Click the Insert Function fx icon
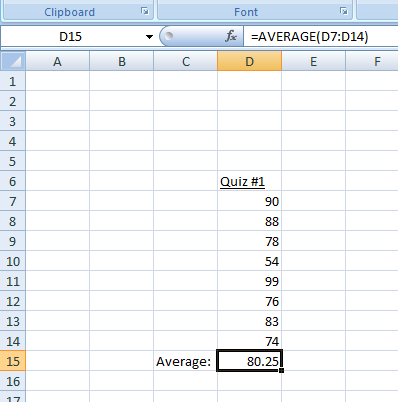This screenshot has height=402, width=398. [x=231, y=36]
